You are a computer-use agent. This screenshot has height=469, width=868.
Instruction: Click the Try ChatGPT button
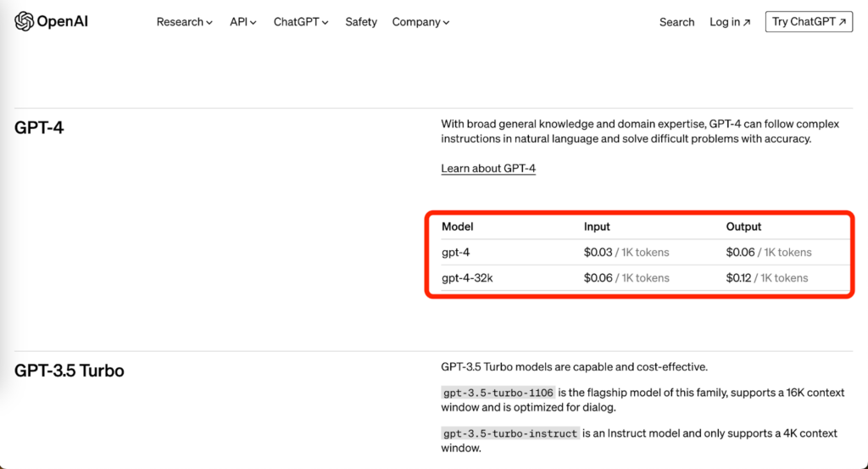[809, 21]
